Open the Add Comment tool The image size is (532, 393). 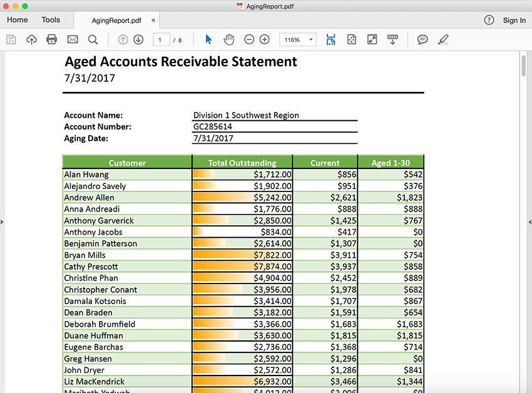[422, 39]
